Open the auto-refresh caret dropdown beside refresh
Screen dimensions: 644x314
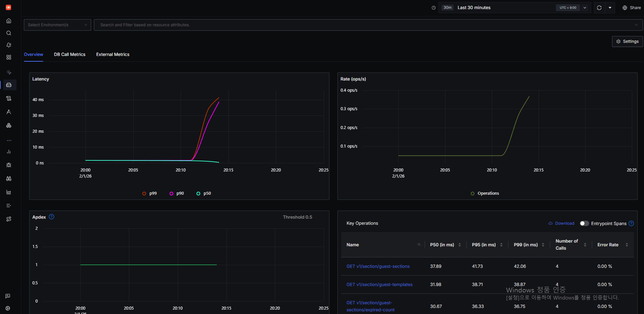(x=610, y=8)
